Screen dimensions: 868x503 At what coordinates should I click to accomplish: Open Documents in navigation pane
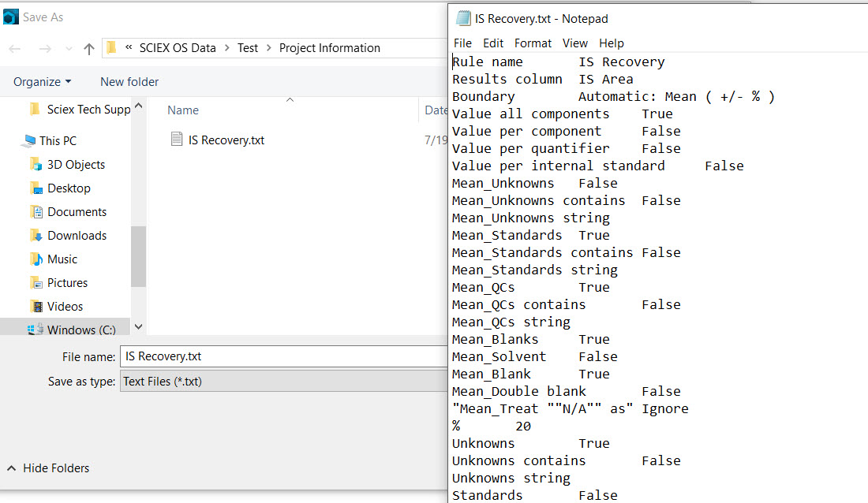point(77,212)
